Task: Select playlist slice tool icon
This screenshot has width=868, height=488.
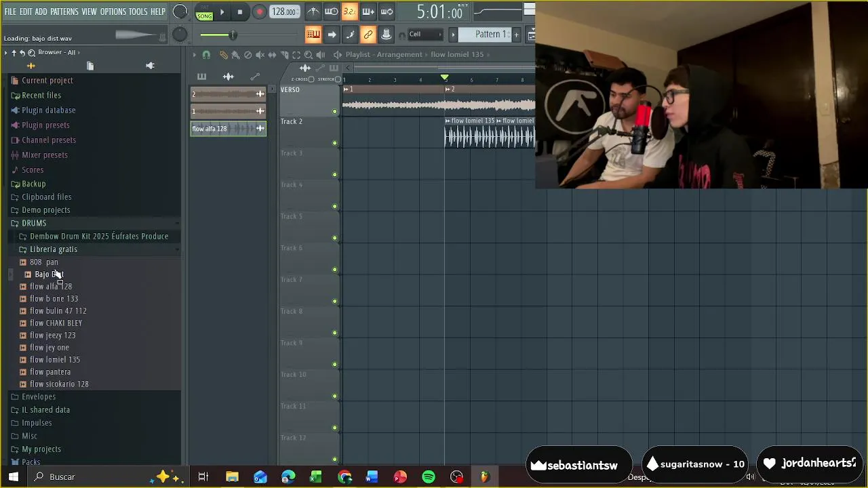Action: pos(284,54)
